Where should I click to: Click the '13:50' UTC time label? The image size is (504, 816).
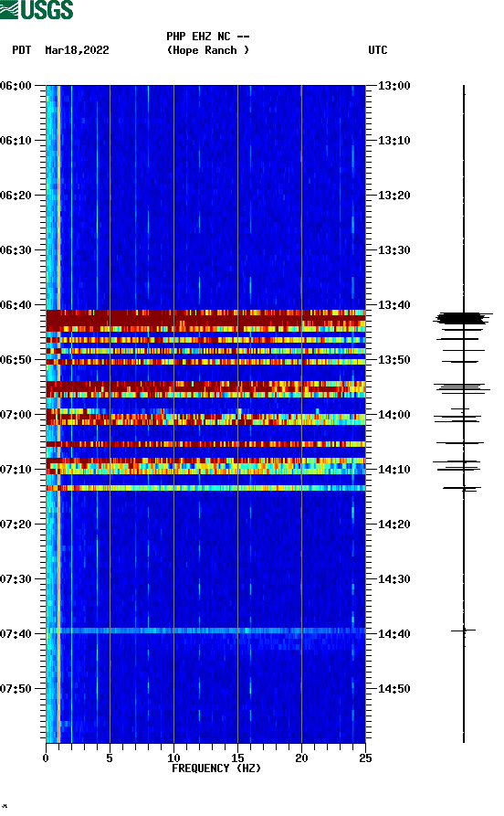394,360
